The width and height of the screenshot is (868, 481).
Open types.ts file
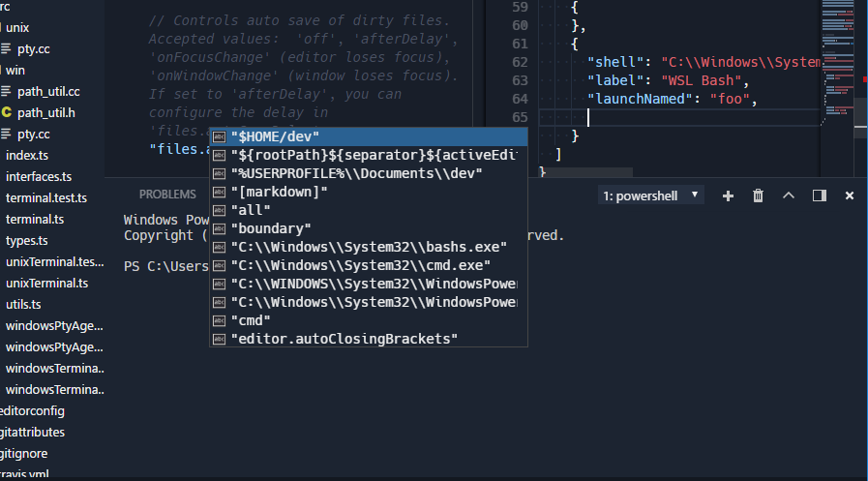[26, 241]
